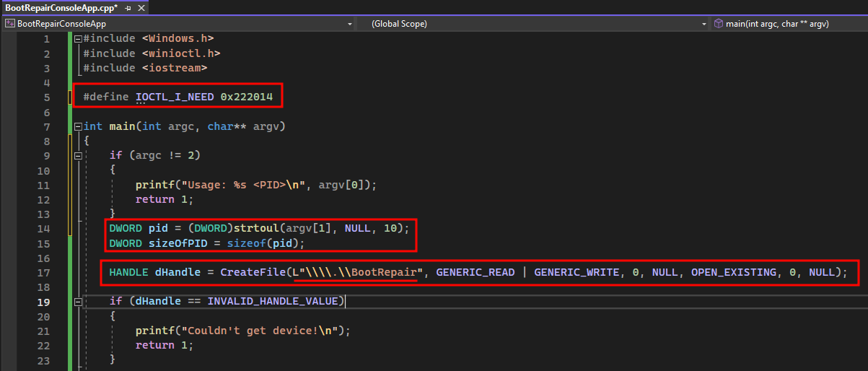
Task: Click the return 1; statement on line 22
Action: pyautogui.click(x=165, y=345)
